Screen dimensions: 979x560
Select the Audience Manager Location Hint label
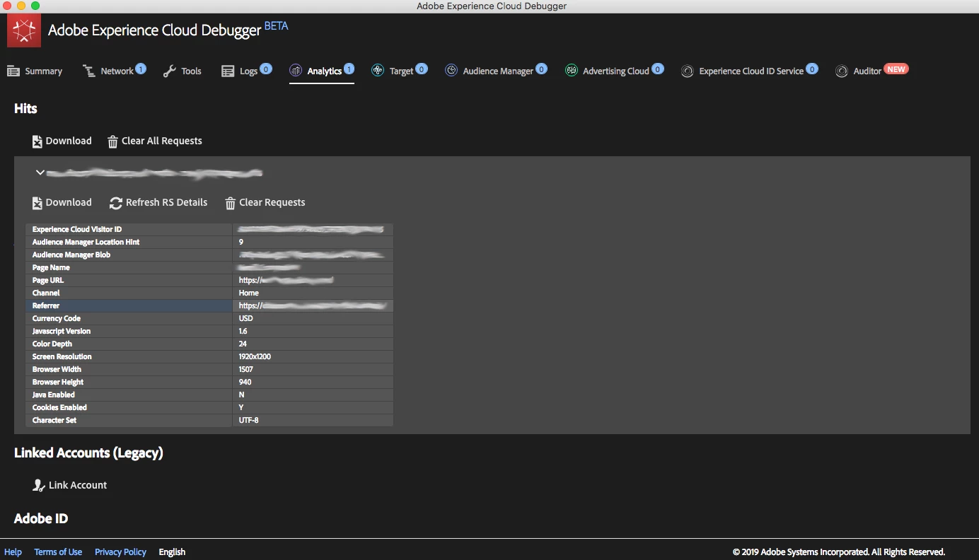click(x=86, y=243)
